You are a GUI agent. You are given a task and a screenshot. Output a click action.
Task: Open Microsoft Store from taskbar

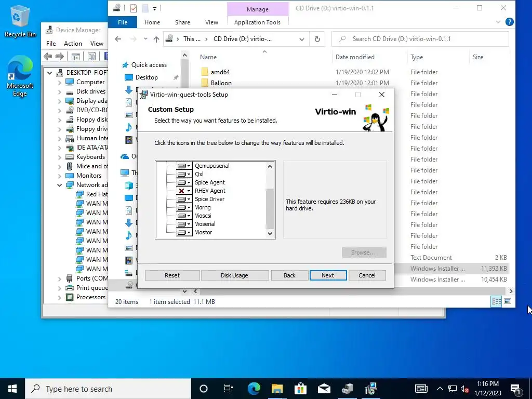coord(300,389)
